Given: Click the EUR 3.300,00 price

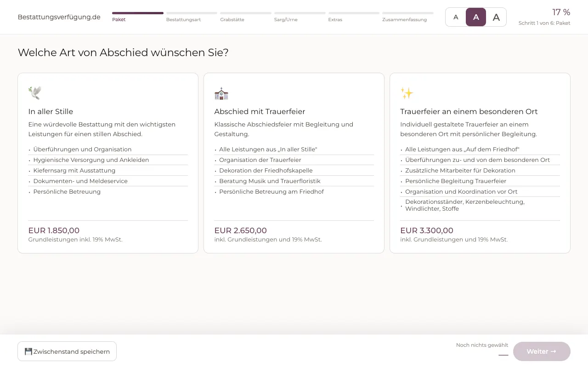Looking at the screenshot, I should click(x=427, y=230).
